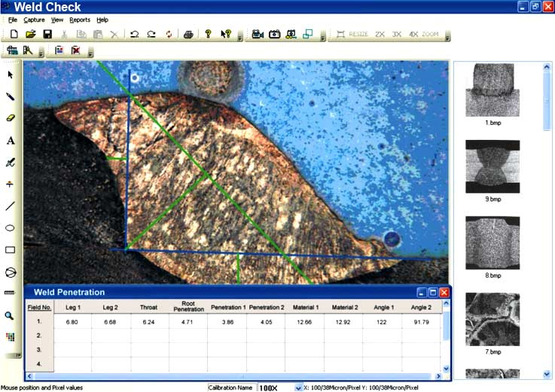The width and height of the screenshot is (555, 392).
Task: Click the Field No. column header
Action: tap(39, 308)
